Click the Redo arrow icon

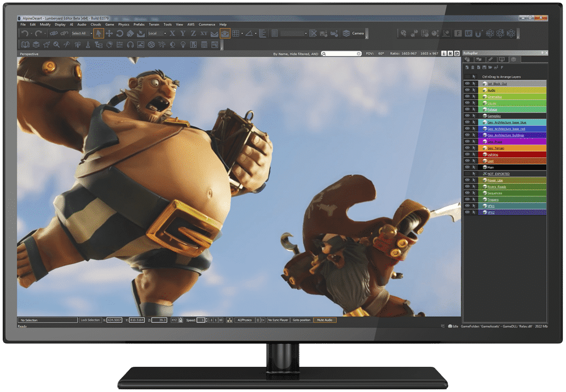click(39, 33)
